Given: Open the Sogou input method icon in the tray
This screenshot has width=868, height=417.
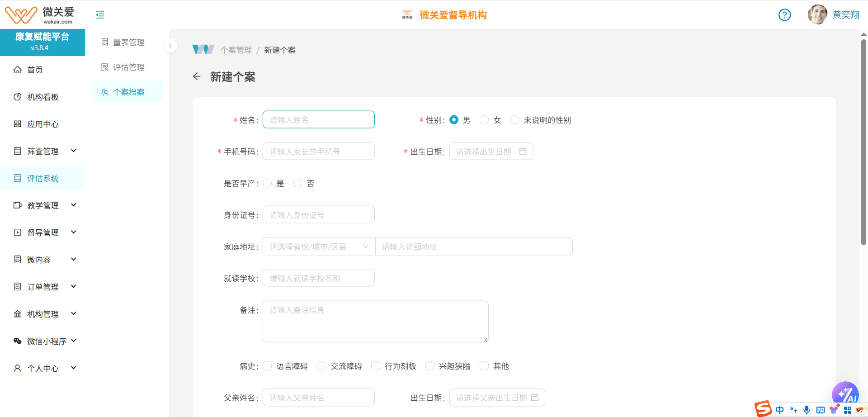Looking at the screenshot, I should click(x=763, y=409).
